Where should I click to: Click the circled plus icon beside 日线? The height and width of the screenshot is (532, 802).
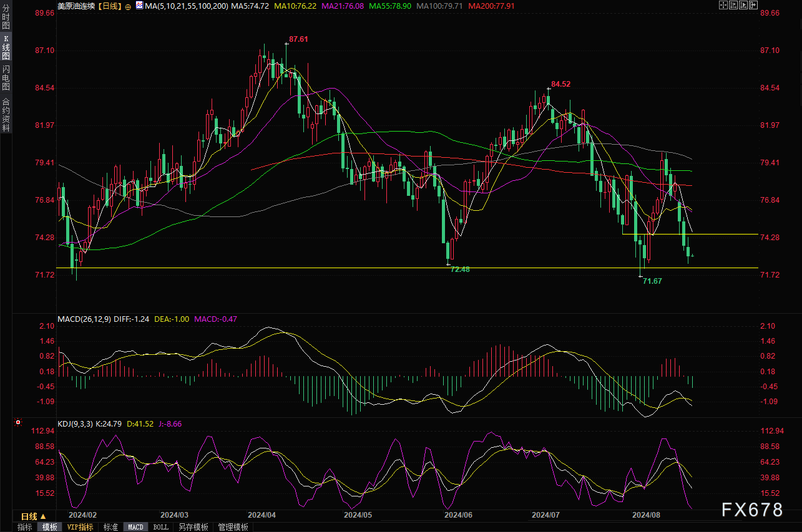(128, 6)
